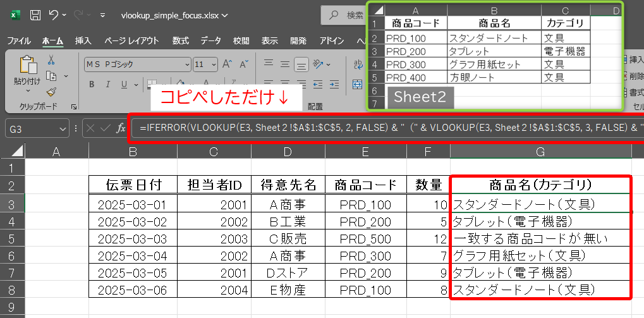The width and height of the screenshot is (644, 318).
Task: Click the Save icon in title bar
Action: tap(36, 15)
